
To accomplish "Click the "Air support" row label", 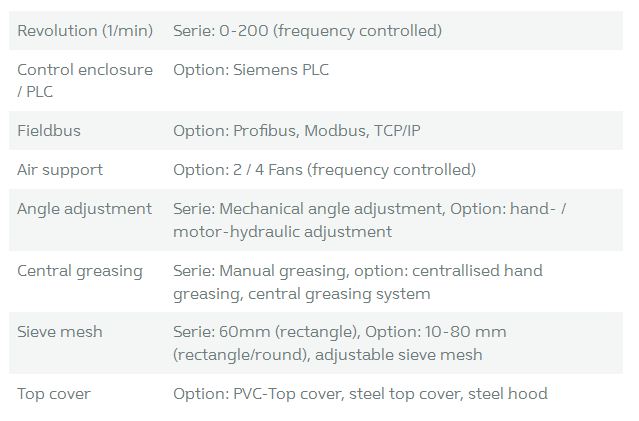I will [x=60, y=170].
